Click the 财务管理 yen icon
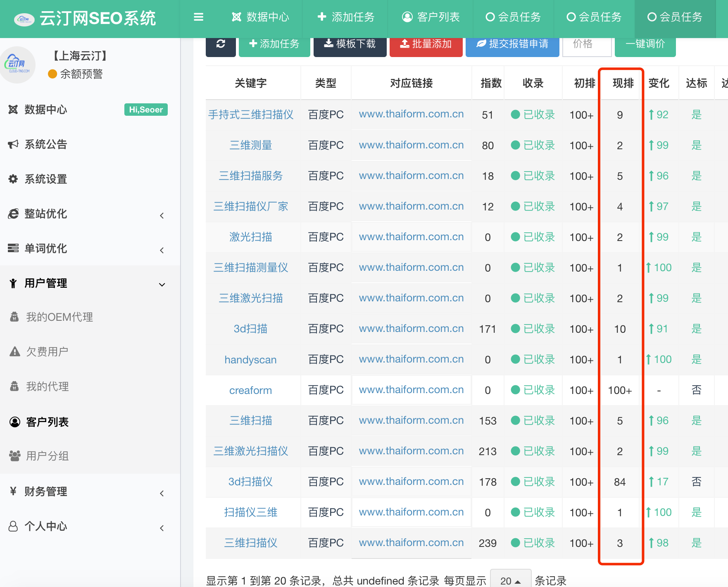The width and height of the screenshot is (728, 587). tap(13, 491)
